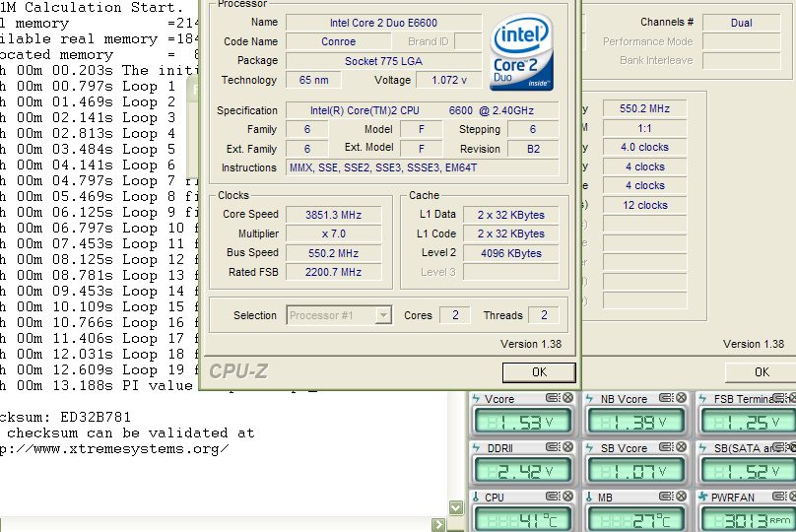Click the Threads count value '2'
This screenshot has height=532, width=796.
pyautogui.click(x=544, y=315)
